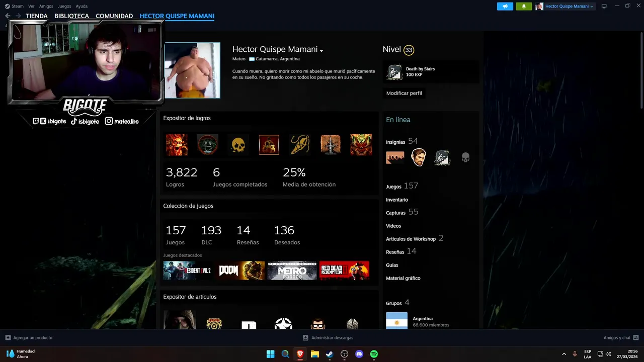This screenshot has height=362, width=644.
Task: Open the Reseñas 14 sidebar link
Action: click(401, 251)
